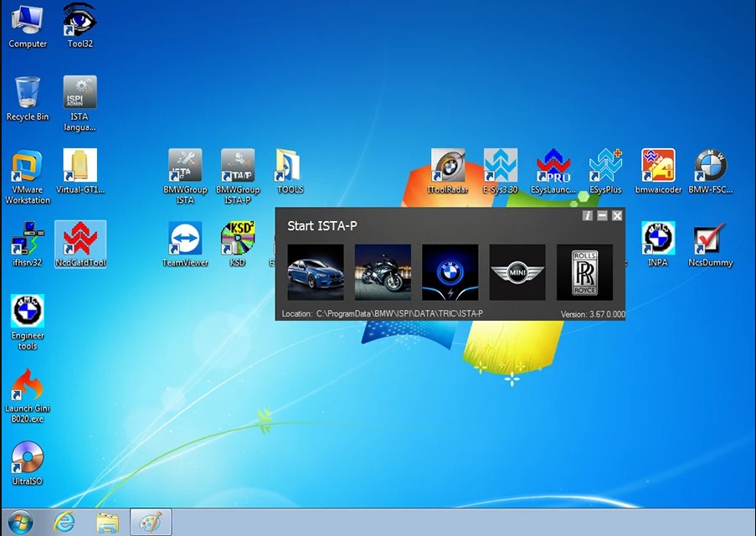
Task: Click the Version 3.67.0.000 text
Action: [593, 314]
